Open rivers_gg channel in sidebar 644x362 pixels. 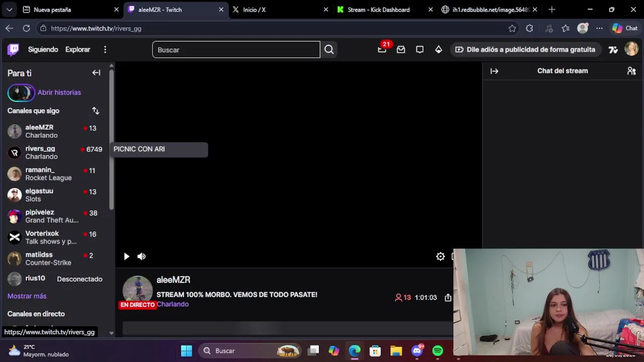pyautogui.click(x=55, y=152)
